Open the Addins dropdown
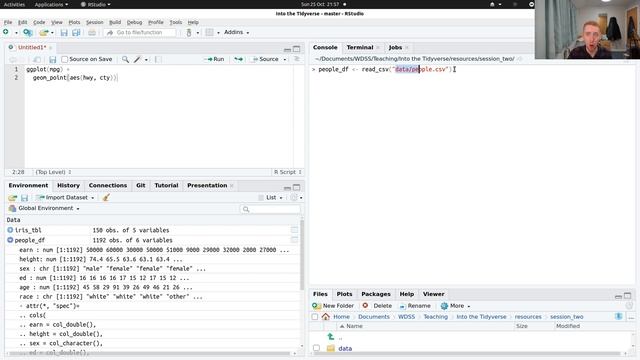The height and width of the screenshot is (360, 640). 236,32
